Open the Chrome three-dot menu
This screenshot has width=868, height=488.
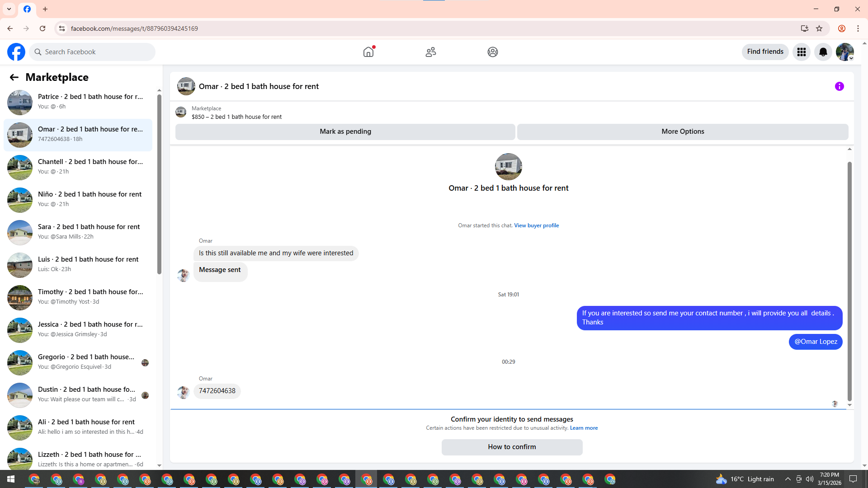858,28
